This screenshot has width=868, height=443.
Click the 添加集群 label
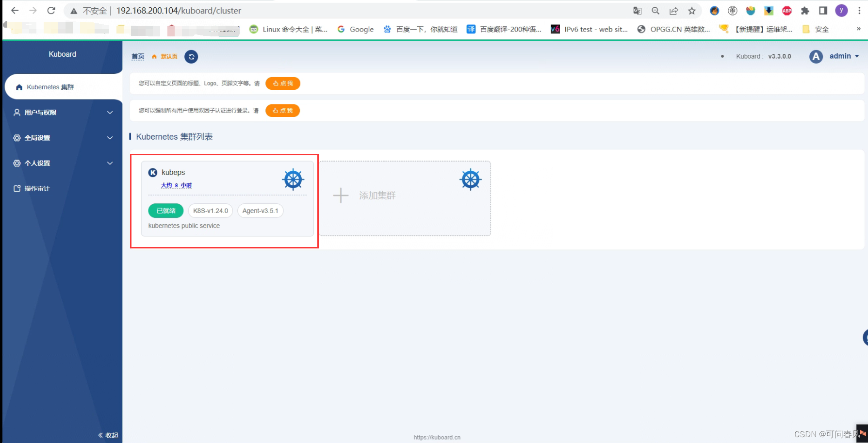click(377, 196)
